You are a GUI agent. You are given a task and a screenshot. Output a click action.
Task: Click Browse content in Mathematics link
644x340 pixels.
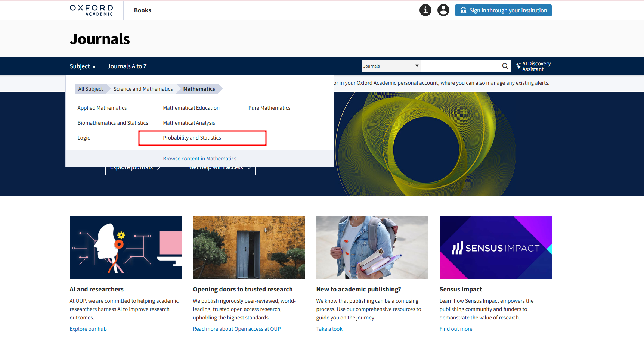coord(199,159)
